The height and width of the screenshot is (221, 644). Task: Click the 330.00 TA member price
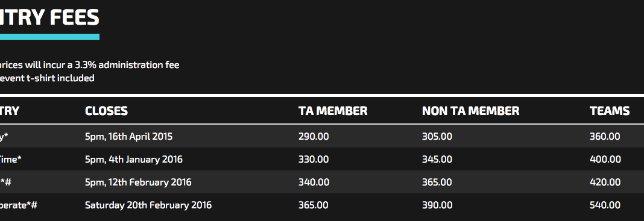314,160
